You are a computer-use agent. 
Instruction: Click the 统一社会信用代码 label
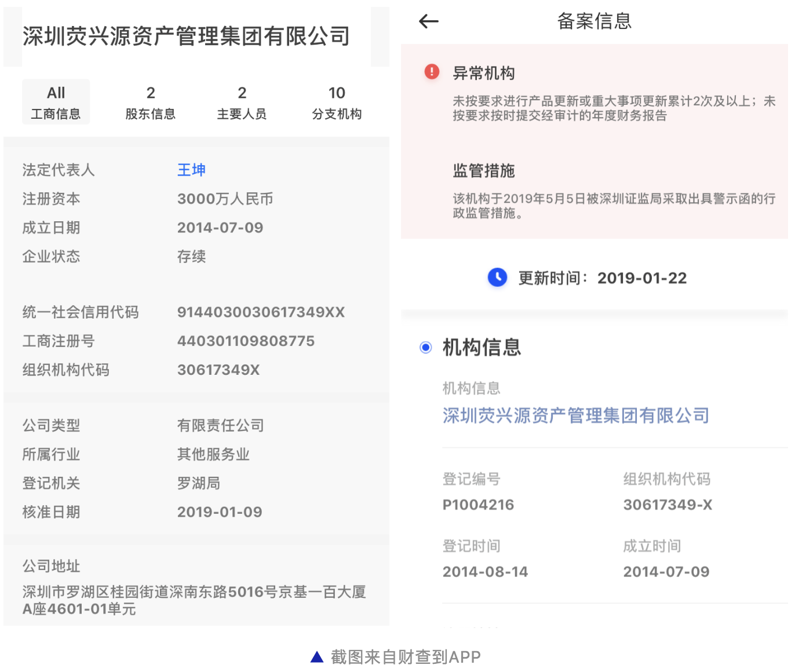pyautogui.click(x=81, y=312)
